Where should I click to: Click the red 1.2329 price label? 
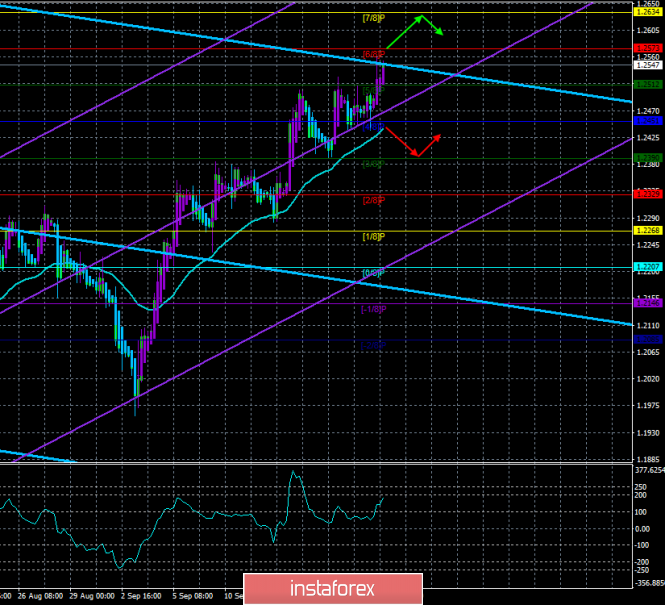click(x=647, y=194)
